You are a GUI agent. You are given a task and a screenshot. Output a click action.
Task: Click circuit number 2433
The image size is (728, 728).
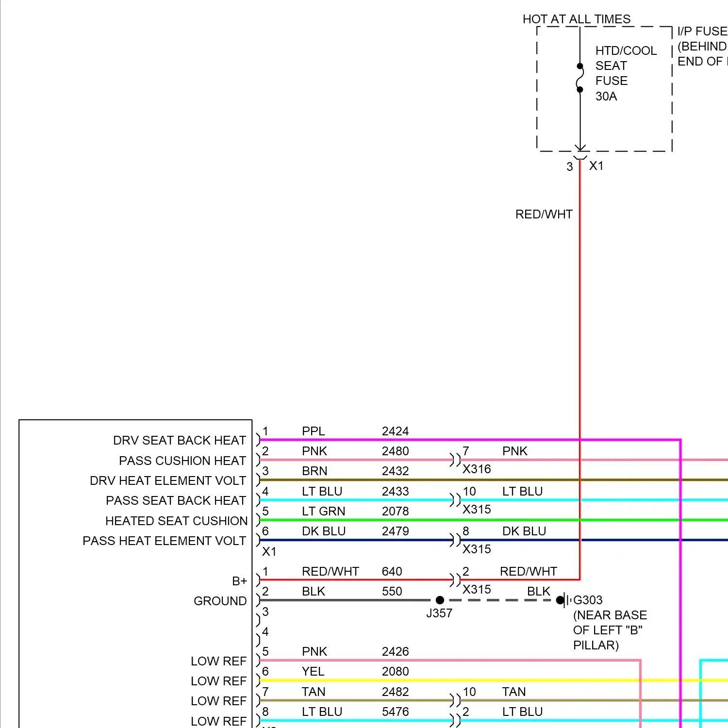[x=396, y=491]
